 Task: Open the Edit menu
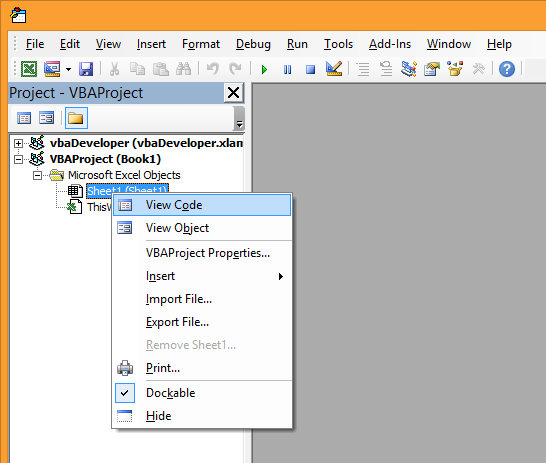(70, 44)
